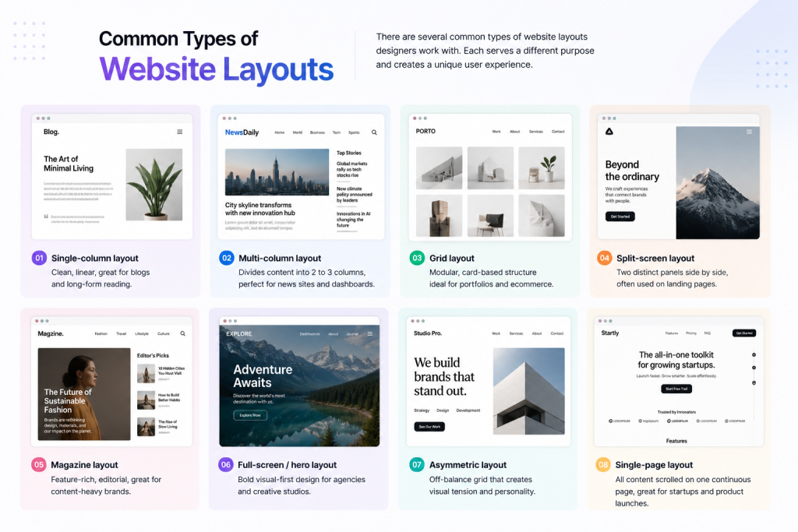Screen dimensions: 798x532
Task: Open the hamburger menu in the EXPLORE mockup
Action: click(370, 334)
